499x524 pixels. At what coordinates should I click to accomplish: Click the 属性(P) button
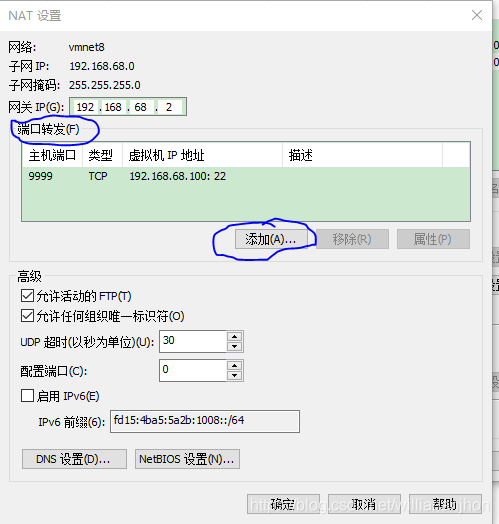tap(433, 239)
